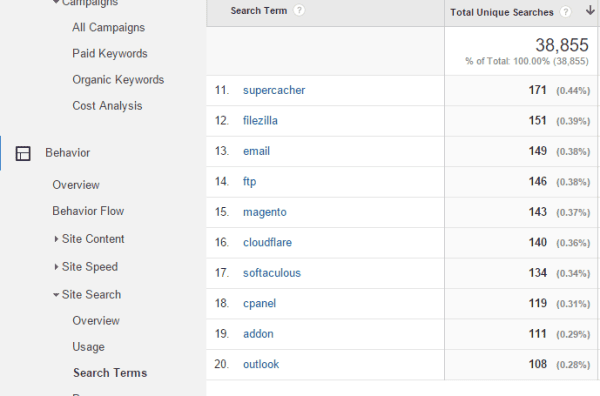
Task: Collapse the Site Search menu
Action: 56,295
